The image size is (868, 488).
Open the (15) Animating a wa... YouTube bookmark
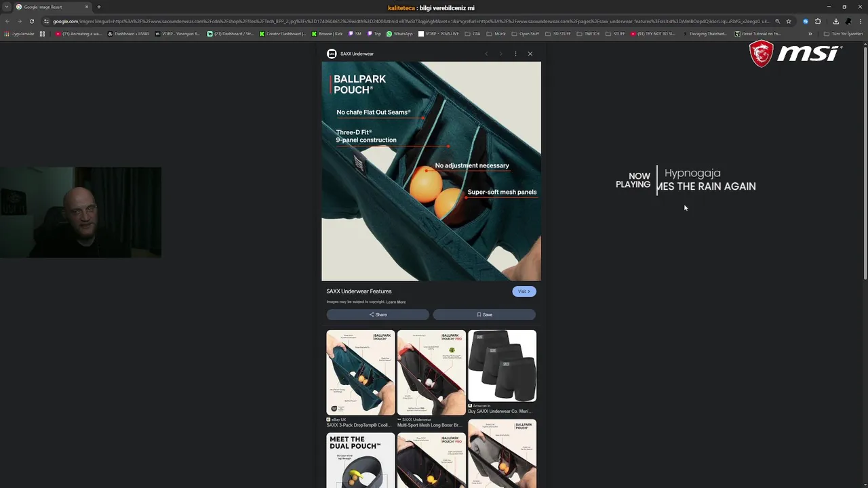79,34
